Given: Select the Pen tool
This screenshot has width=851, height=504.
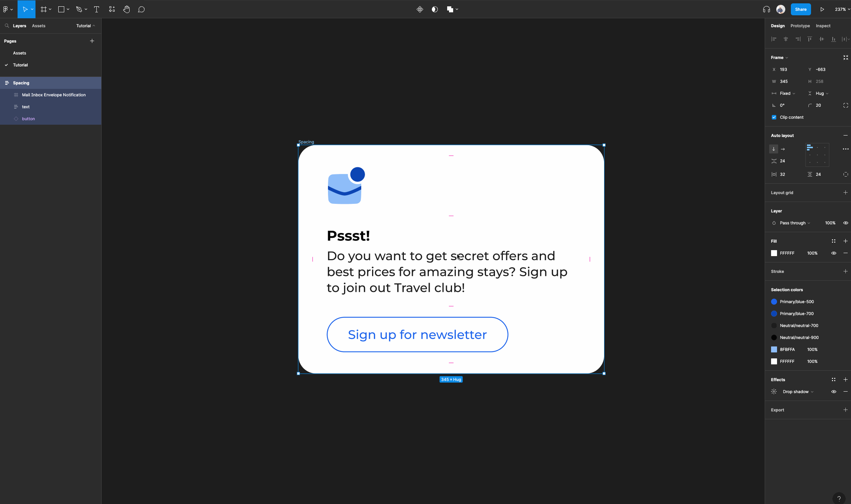Looking at the screenshot, I should [79, 9].
